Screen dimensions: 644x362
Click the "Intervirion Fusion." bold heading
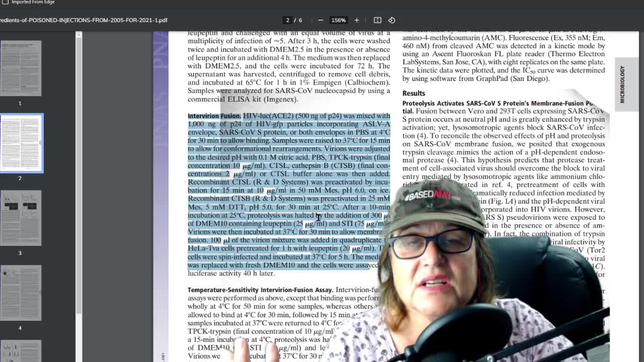(x=214, y=116)
